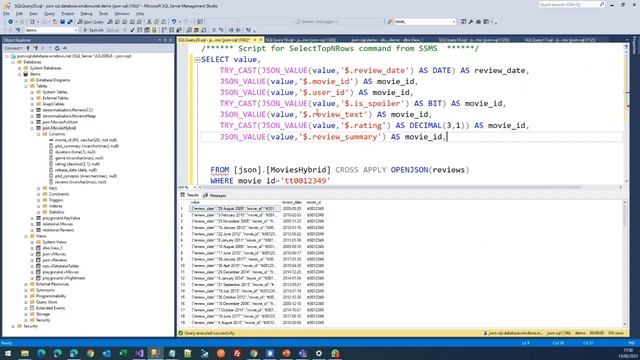This screenshot has height=360, width=640.
Task: Click the Refresh icon in Object Explorer
Action: click(57, 48)
